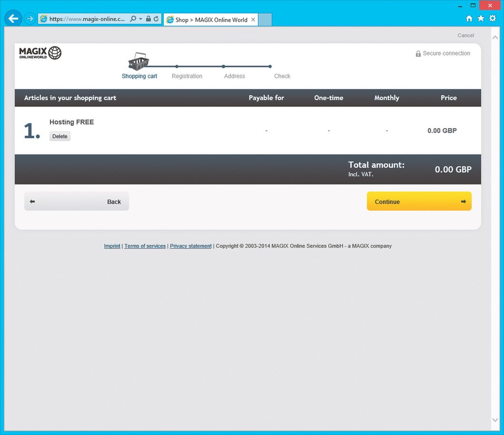Open the address bar dropdown arrow
504x435 pixels.
coord(140,19)
